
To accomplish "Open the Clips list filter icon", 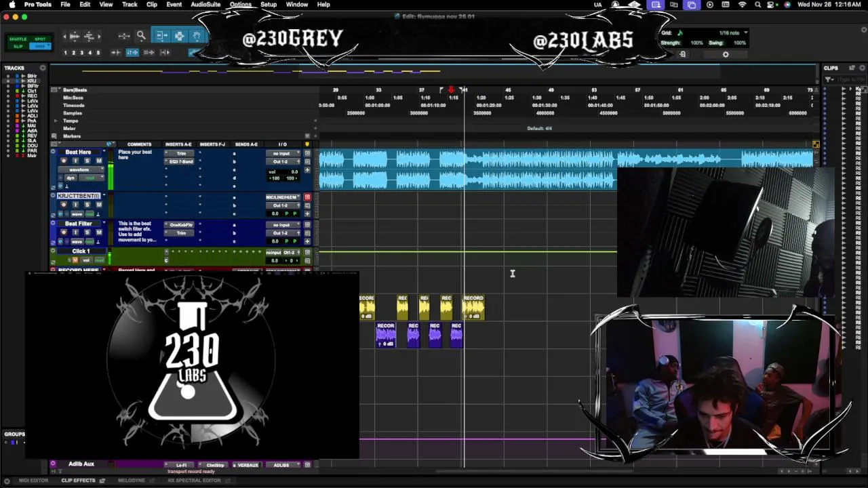I will pyautogui.click(x=829, y=79).
